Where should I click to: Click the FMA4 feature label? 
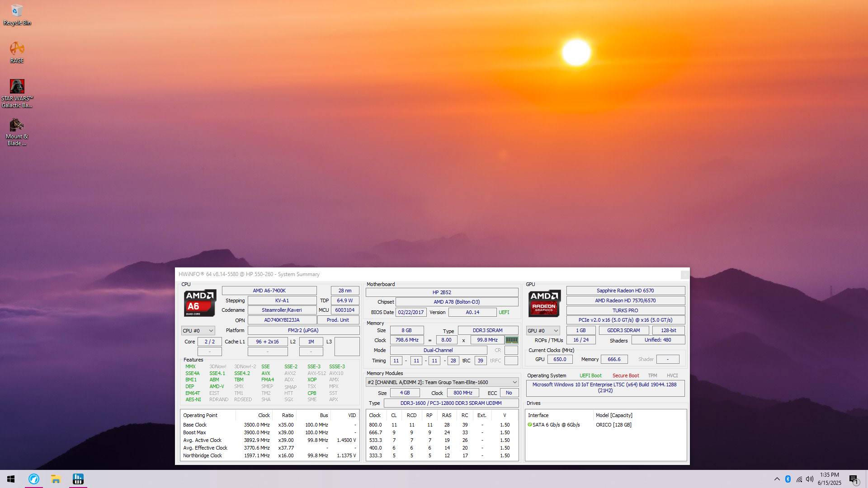(x=268, y=380)
